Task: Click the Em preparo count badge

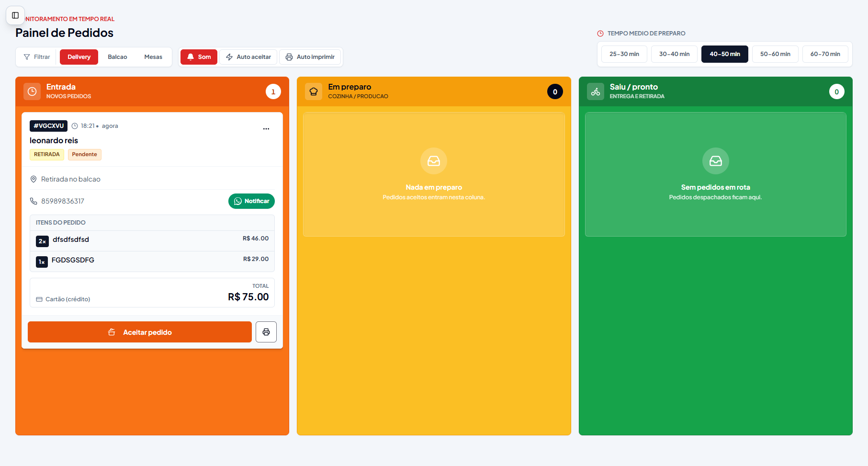Action: 555,91
